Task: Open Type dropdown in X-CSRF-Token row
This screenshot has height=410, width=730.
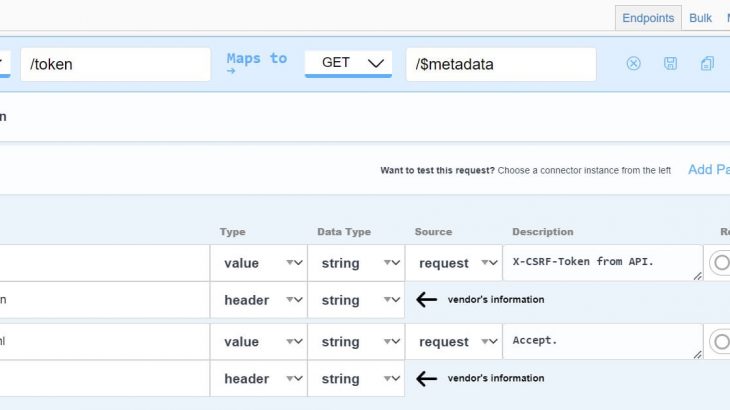Action: pos(258,263)
